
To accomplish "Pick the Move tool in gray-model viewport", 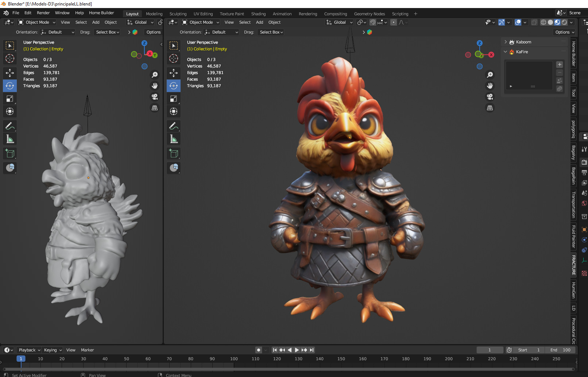I will point(10,73).
